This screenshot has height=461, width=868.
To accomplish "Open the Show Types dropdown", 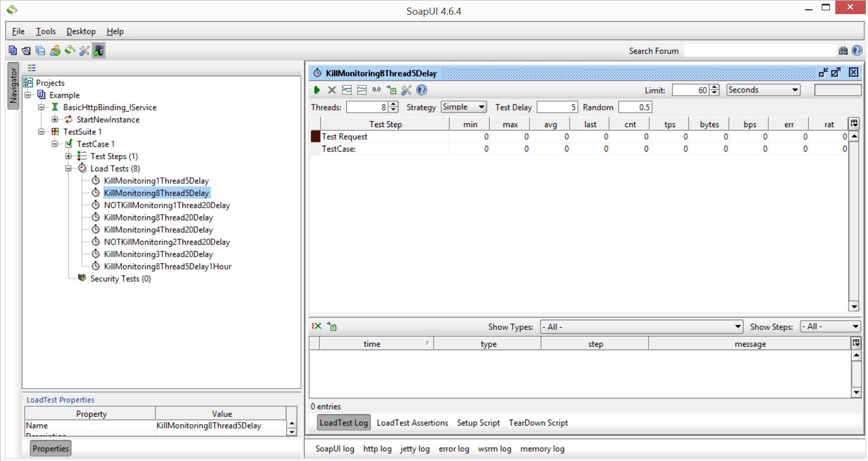I will [x=642, y=327].
